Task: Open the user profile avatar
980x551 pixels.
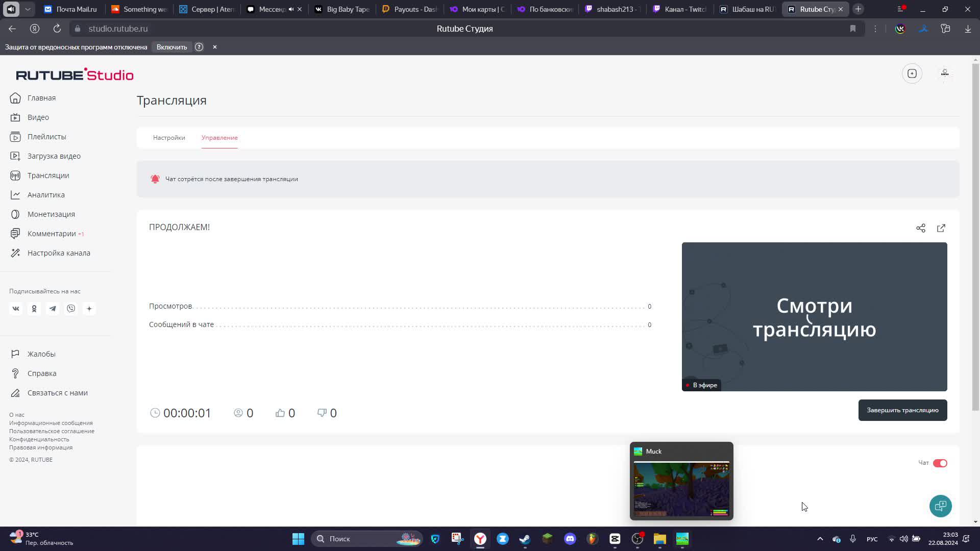Action: point(945,73)
